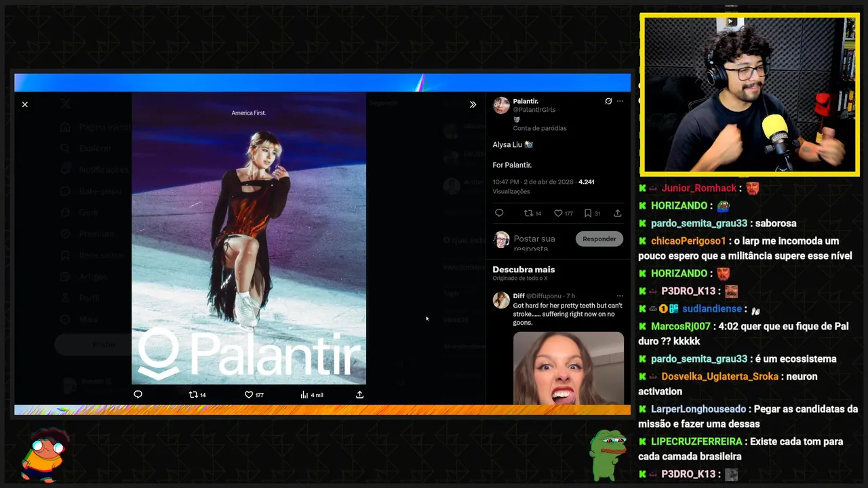Repost using the icon below the image
This screenshot has height=488, width=868.
[x=197, y=394]
